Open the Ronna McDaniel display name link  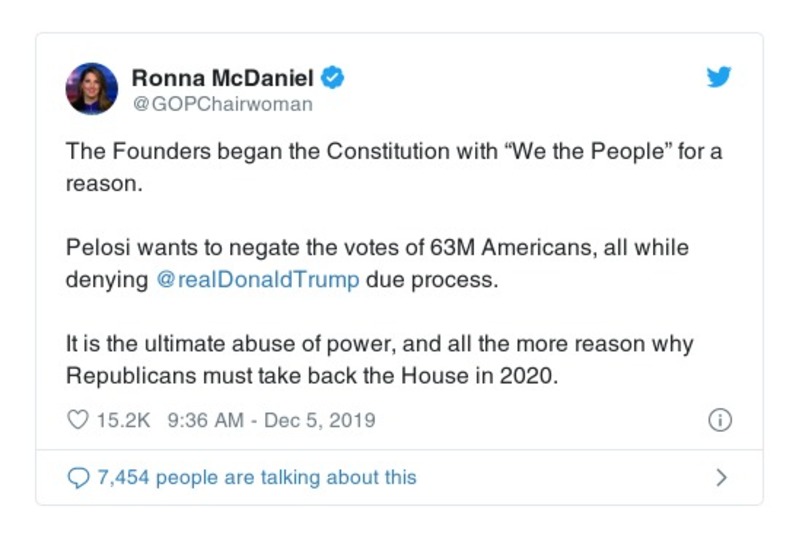click(222, 78)
